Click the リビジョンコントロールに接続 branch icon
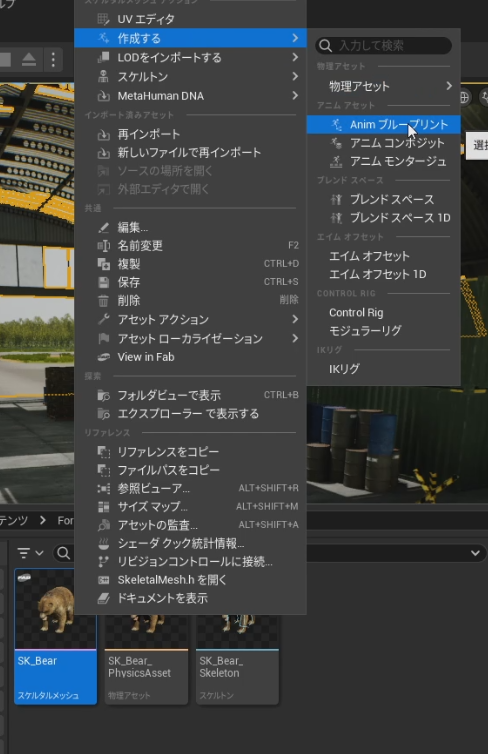This screenshot has height=754, width=488. tap(103, 562)
